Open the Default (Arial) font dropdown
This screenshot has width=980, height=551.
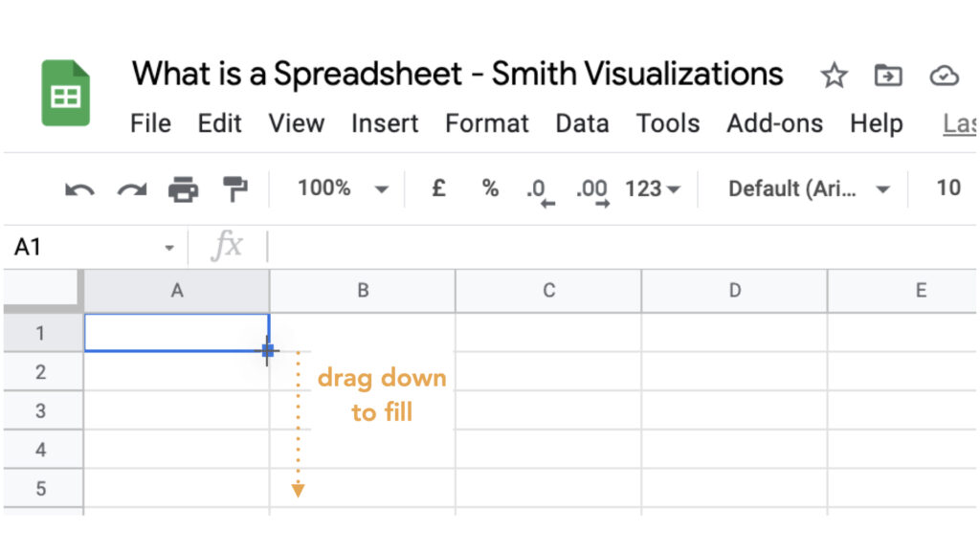[809, 188]
